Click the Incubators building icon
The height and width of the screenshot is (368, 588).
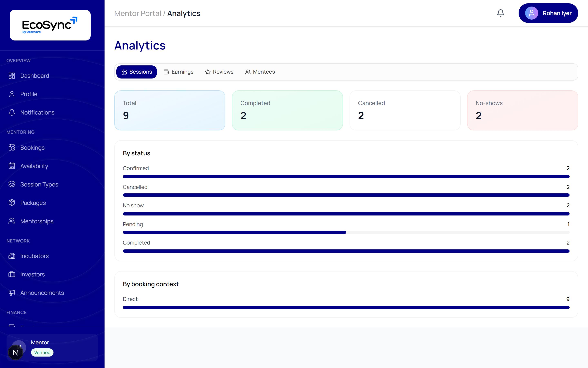pyautogui.click(x=12, y=256)
